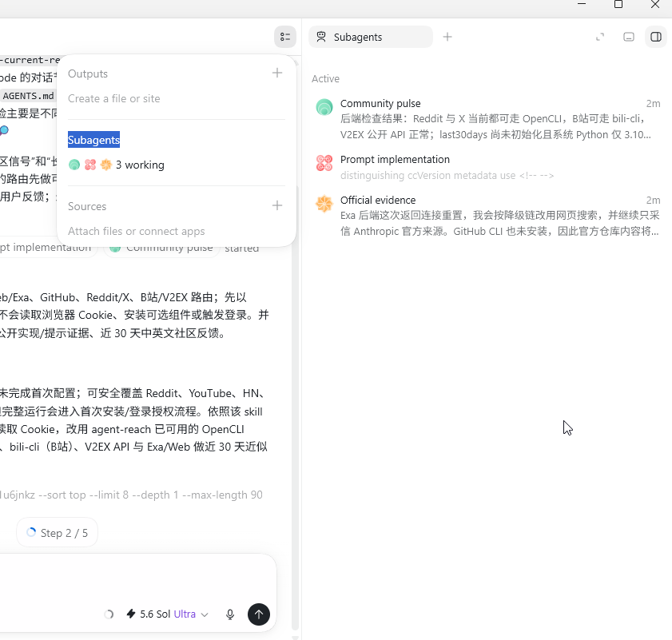Screen dimensions: 672x640
Task: Expand the side panel to full size
Action: coord(600,37)
